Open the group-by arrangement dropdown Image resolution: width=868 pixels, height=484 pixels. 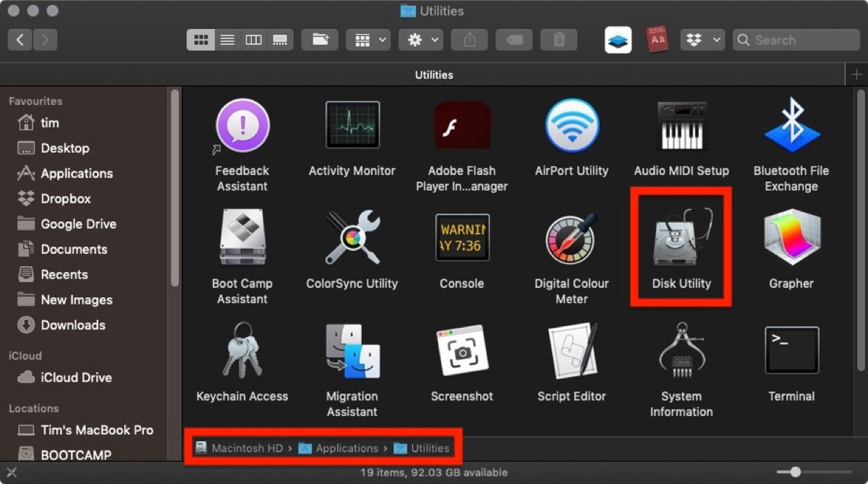click(x=369, y=40)
